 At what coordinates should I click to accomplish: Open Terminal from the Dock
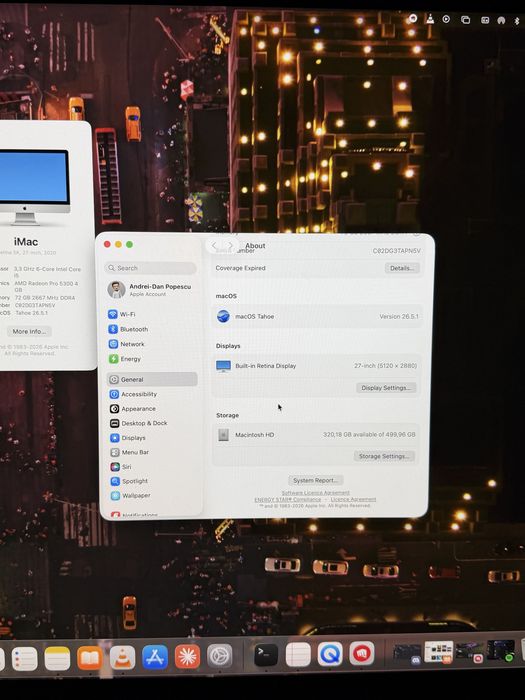pos(266,655)
